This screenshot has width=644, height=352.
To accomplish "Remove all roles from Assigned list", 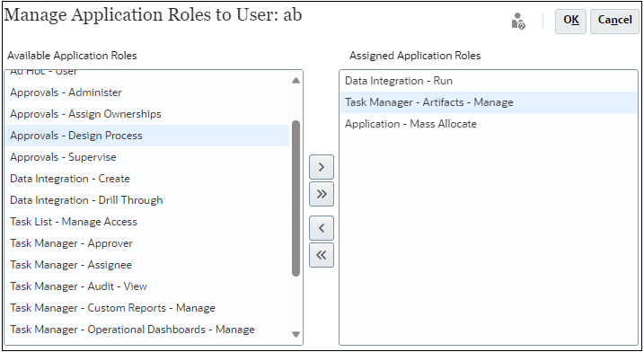I will 322,255.
